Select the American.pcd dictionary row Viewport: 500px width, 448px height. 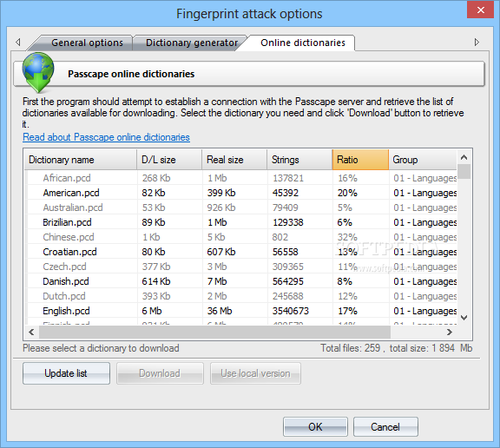(240, 193)
